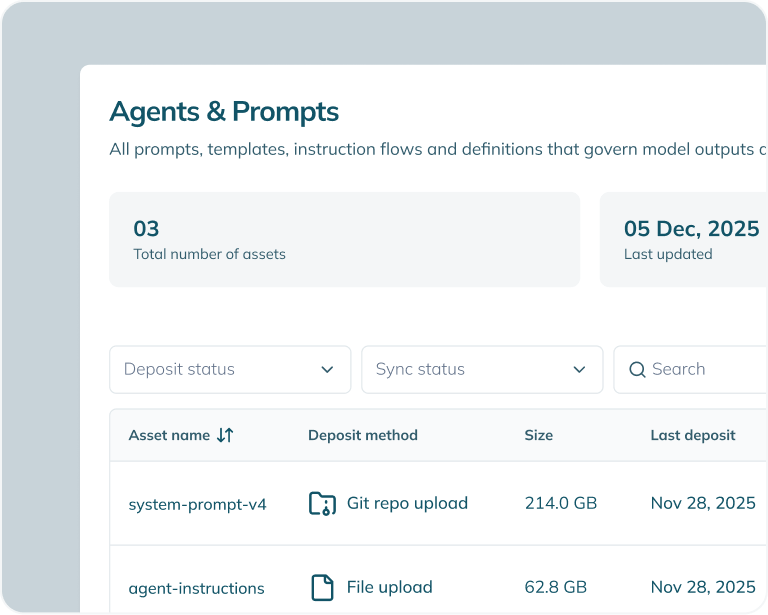This screenshot has height=615, width=768.
Task: Click the 214.0 GB size value
Action: pyautogui.click(x=561, y=503)
